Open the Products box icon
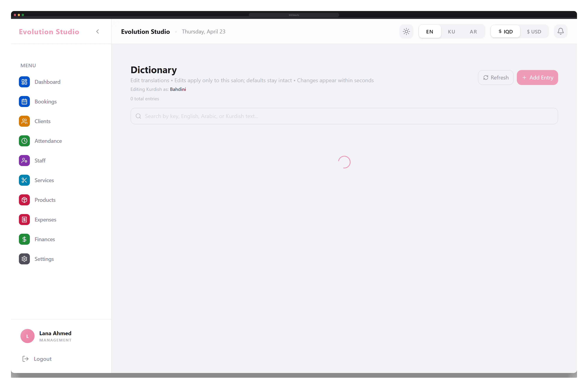Viewport: 588px width, 384px height. pos(24,200)
